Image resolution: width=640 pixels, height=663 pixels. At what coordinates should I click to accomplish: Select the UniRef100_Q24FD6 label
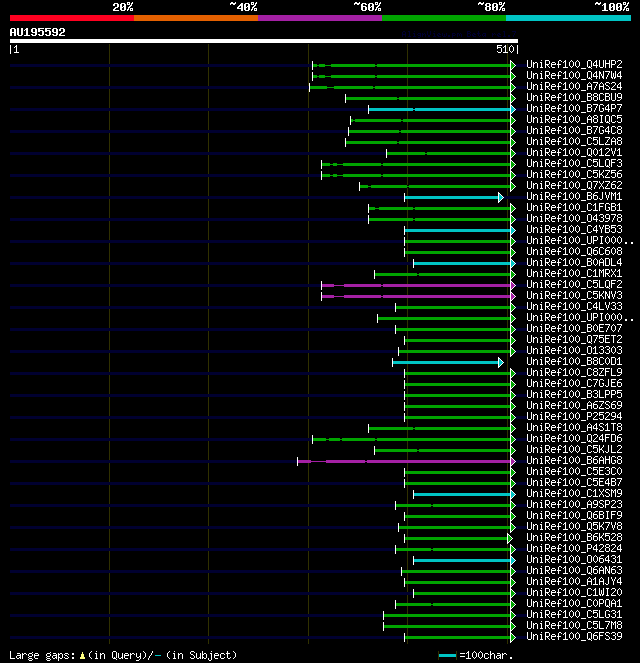(574, 438)
